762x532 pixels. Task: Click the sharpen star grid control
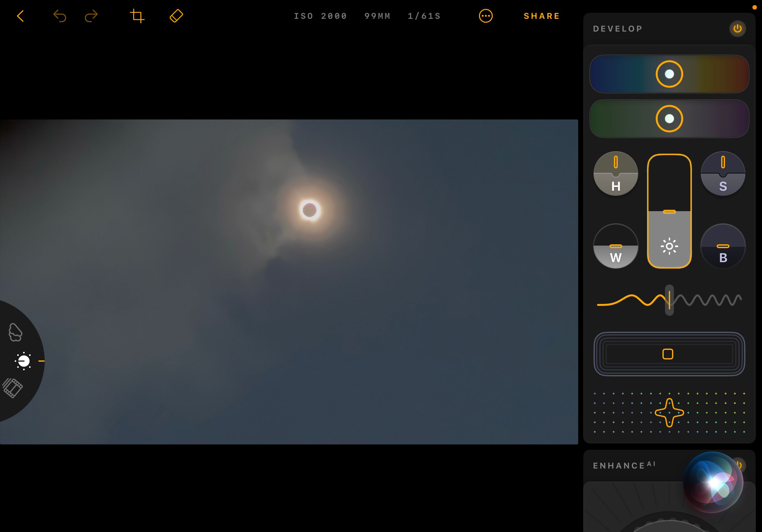pyautogui.click(x=669, y=413)
